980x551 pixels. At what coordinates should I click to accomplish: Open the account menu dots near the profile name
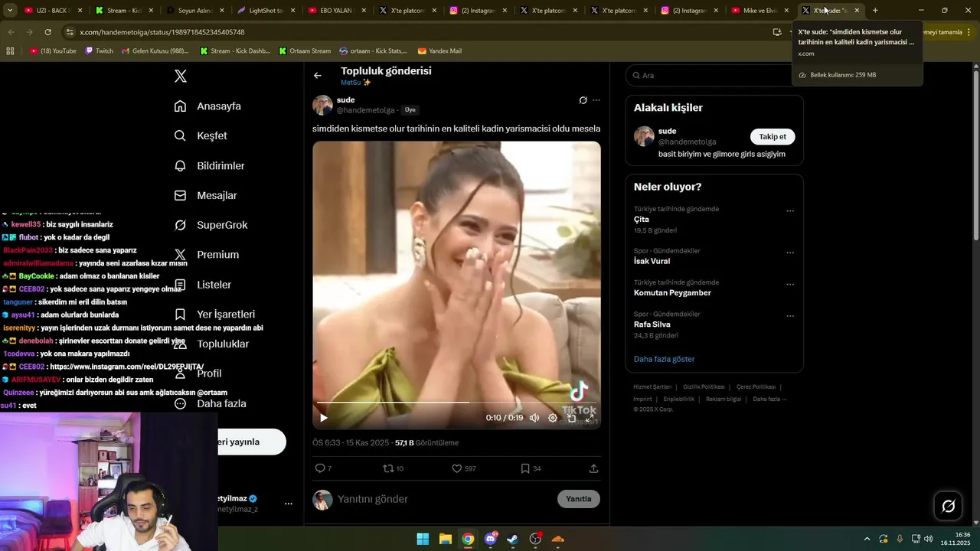[289, 504]
